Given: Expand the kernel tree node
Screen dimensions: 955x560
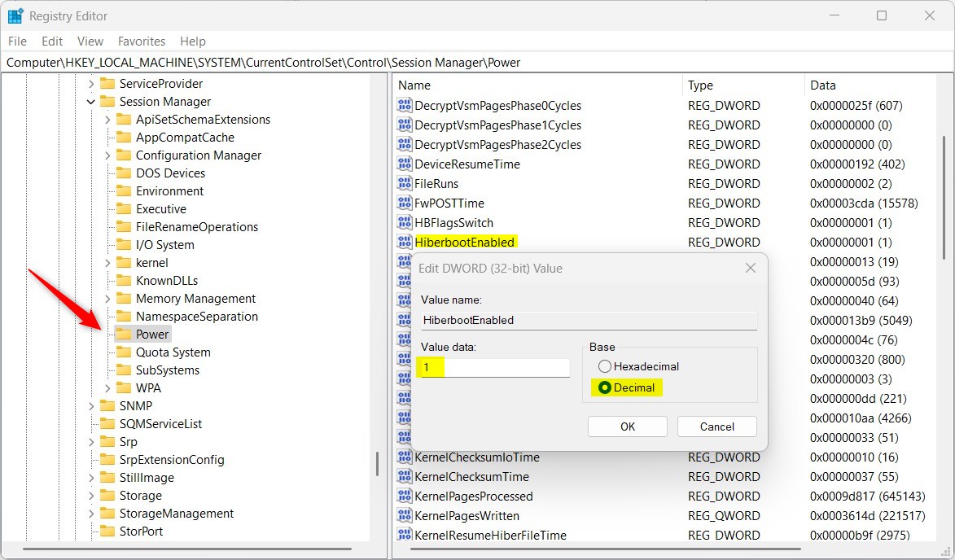Looking at the screenshot, I should [x=107, y=262].
